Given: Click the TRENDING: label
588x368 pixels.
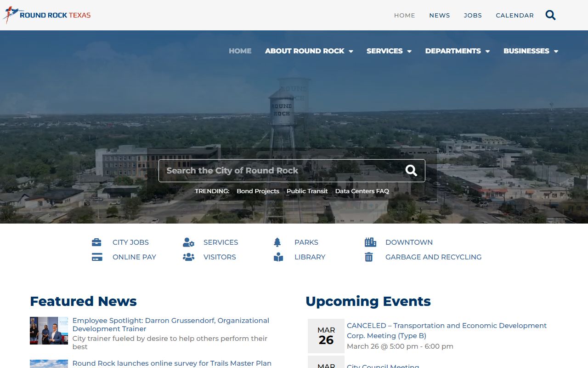Looking at the screenshot, I should 212,191.
